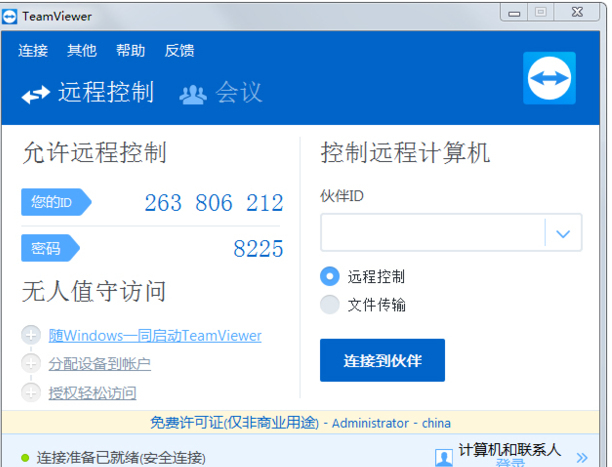The height and width of the screenshot is (467, 612).
Task: Click the 允许远程控制 heading
Action: click(94, 152)
